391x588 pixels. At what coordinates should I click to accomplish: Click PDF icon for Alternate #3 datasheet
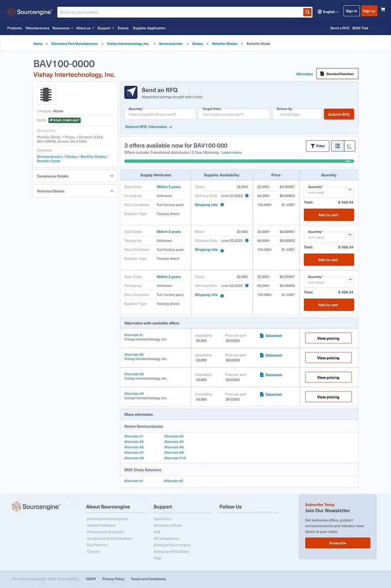click(261, 375)
